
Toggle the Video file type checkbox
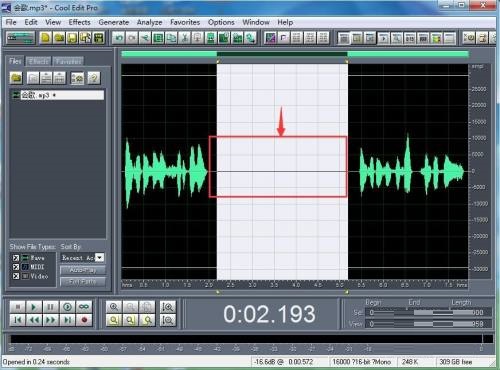pos(16,276)
